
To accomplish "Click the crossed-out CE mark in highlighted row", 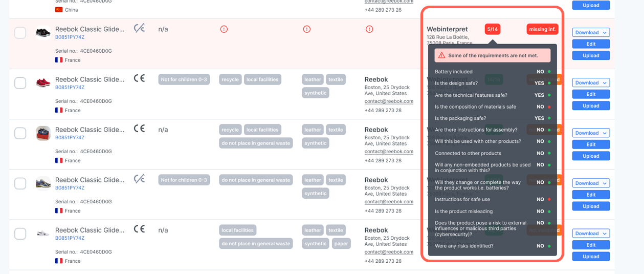I will click(x=139, y=28).
